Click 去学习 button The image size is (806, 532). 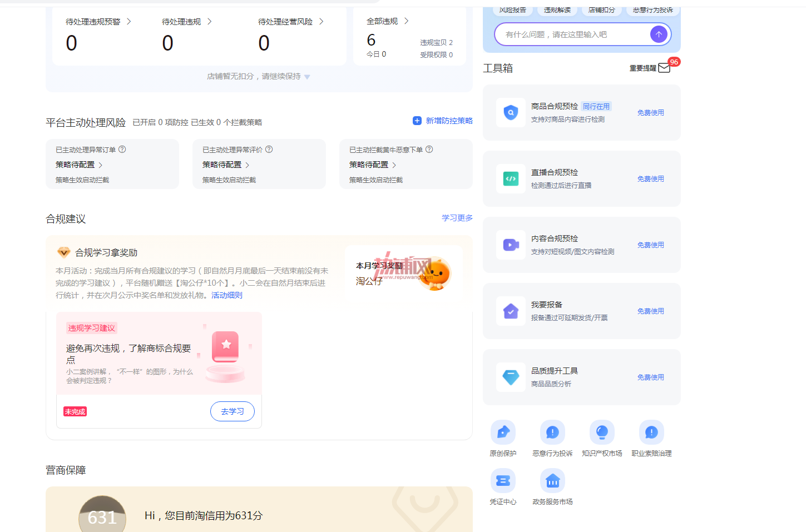pyautogui.click(x=233, y=411)
